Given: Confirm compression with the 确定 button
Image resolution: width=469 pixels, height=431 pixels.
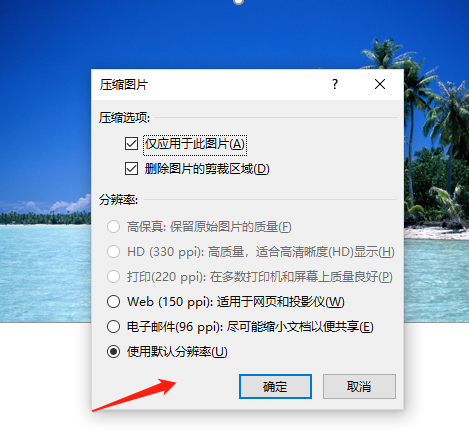Looking at the screenshot, I should pyautogui.click(x=275, y=386).
